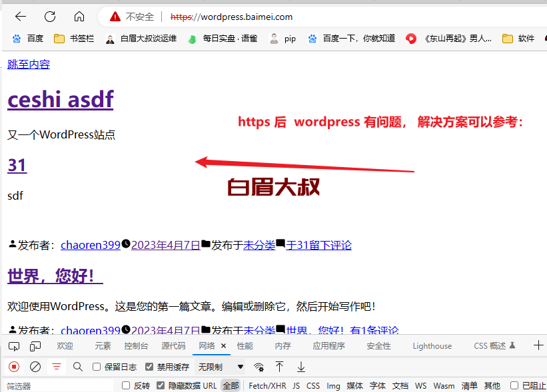This screenshot has width=547, height=392.
Task: Switch to the CSS 概述 DevTools tab
Action: pos(494,346)
